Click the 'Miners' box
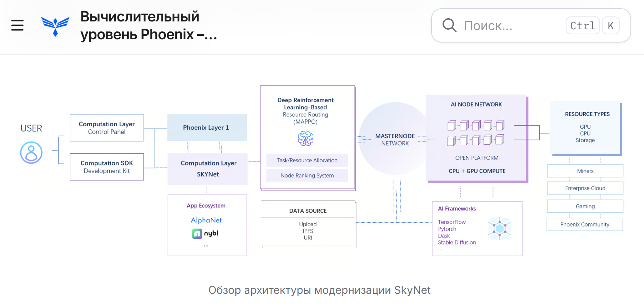644x307 pixels. click(x=585, y=171)
